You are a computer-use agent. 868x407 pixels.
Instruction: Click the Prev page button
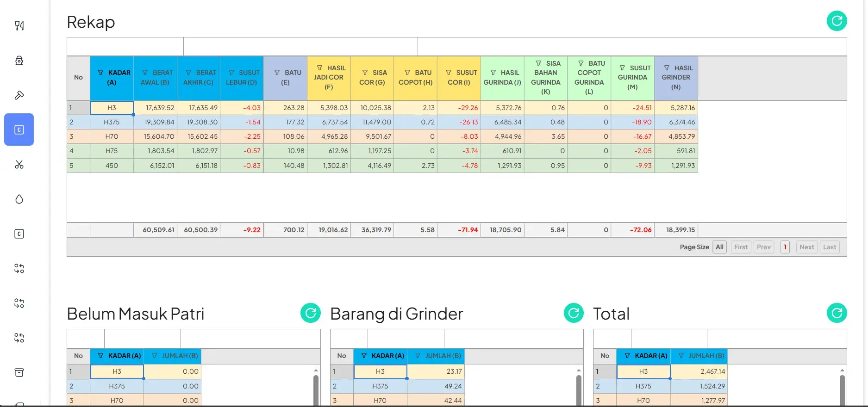pos(763,247)
